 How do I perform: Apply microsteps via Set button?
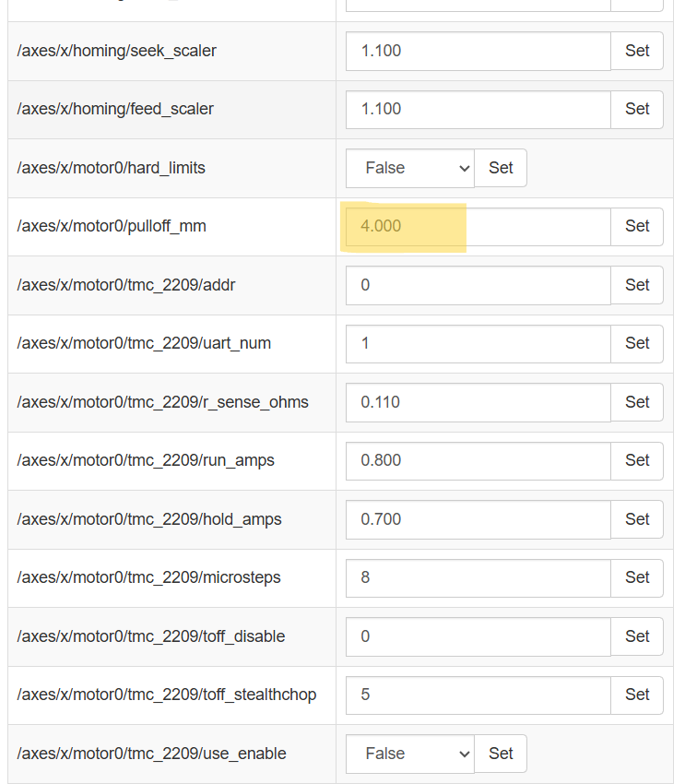pyautogui.click(x=637, y=577)
